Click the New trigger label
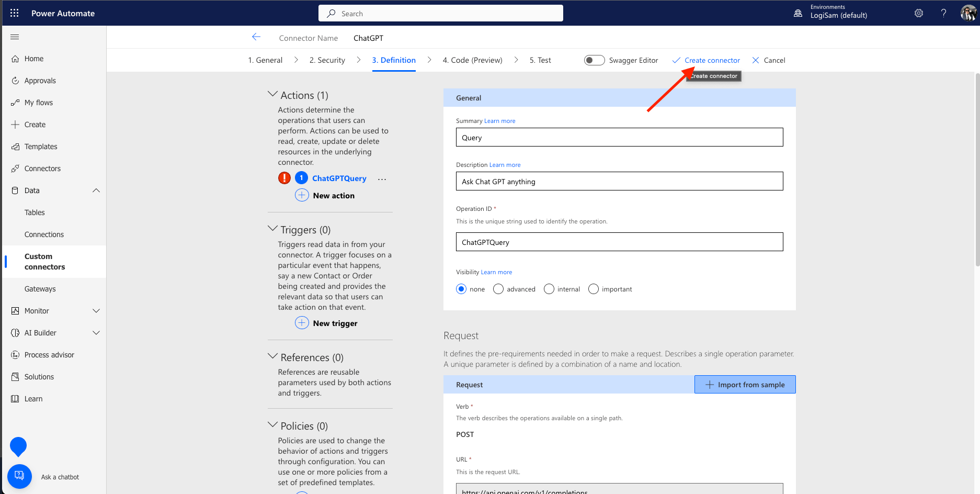This screenshot has height=494, width=980. [x=335, y=323]
